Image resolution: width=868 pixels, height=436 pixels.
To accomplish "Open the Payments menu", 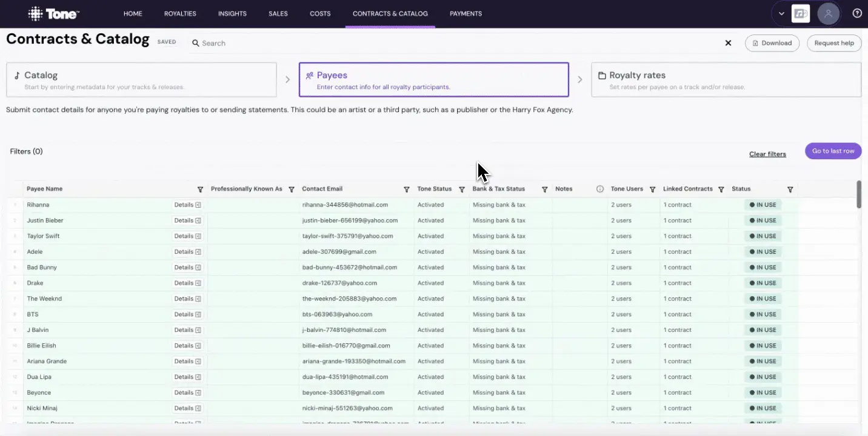I will coord(466,13).
